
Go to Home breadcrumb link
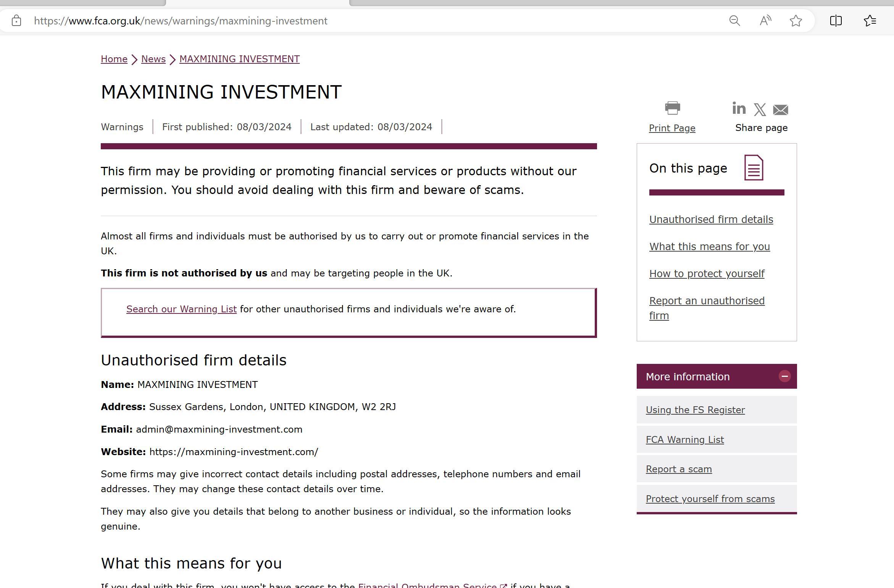pos(114,59)
